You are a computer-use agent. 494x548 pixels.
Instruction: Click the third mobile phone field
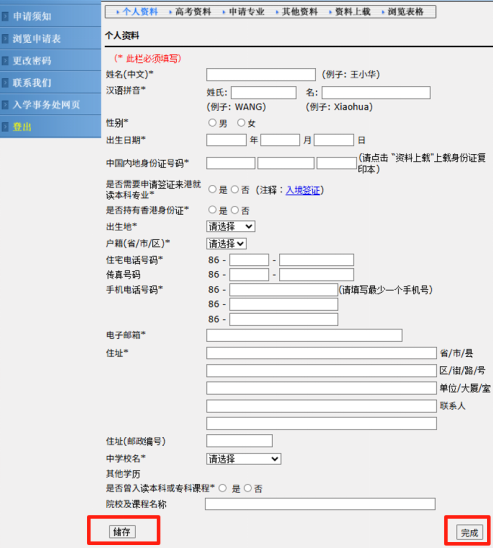284,319
